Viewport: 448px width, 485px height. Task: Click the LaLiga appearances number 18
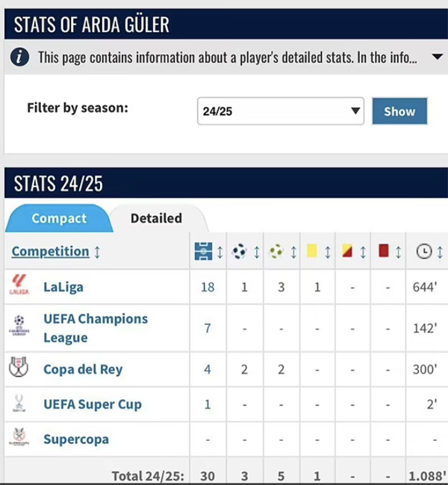pyautogui.click(x=208, y=288)
